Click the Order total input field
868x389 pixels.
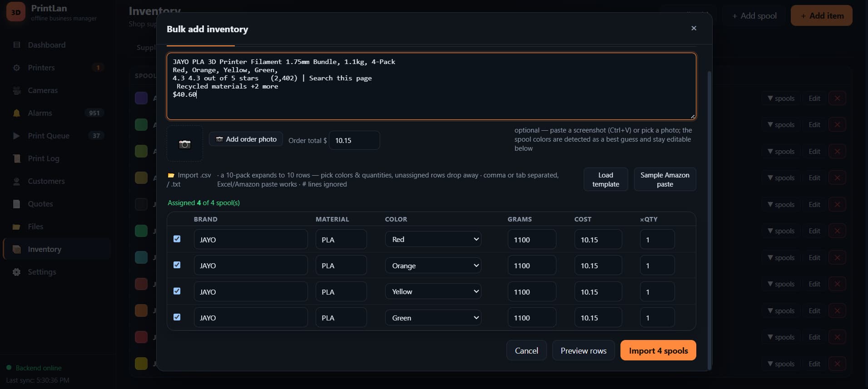[354, 140]
